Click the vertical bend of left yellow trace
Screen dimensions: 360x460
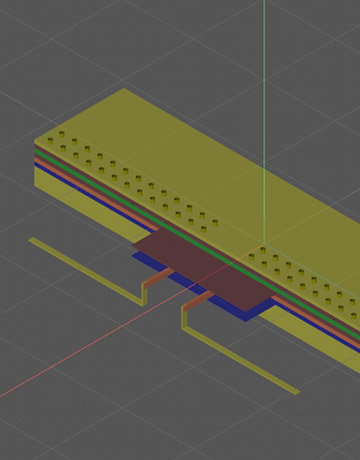point(145,294)
